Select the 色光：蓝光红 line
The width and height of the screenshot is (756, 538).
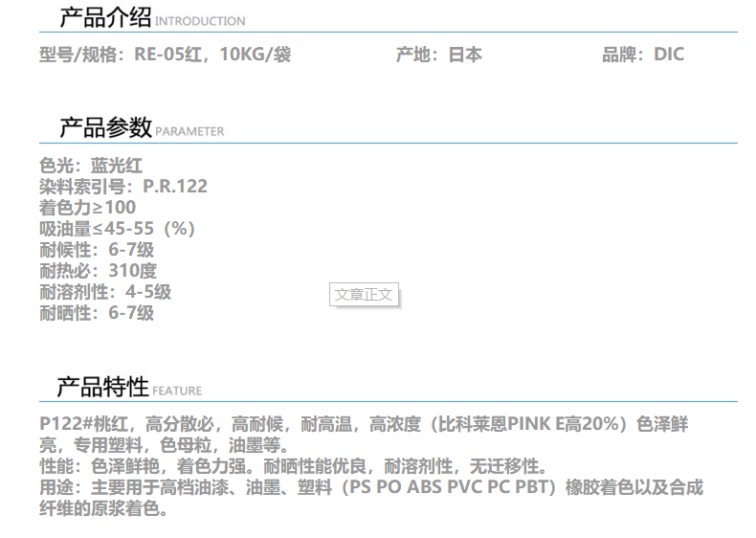tap(91, 166)
